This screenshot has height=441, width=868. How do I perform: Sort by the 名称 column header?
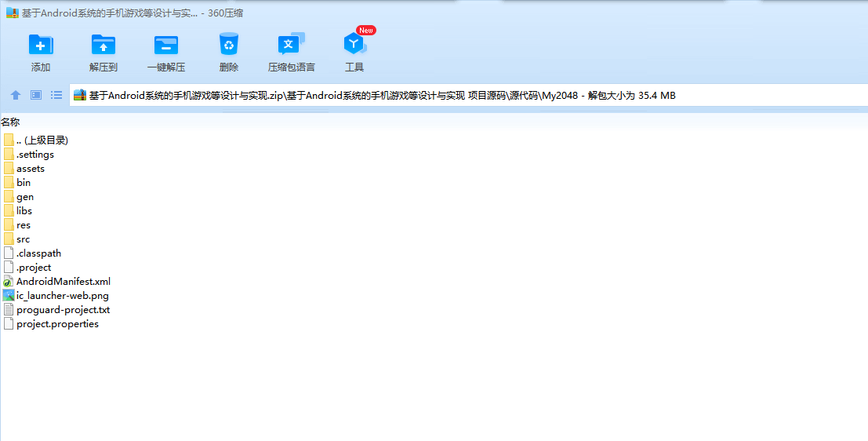pos(10,122)
